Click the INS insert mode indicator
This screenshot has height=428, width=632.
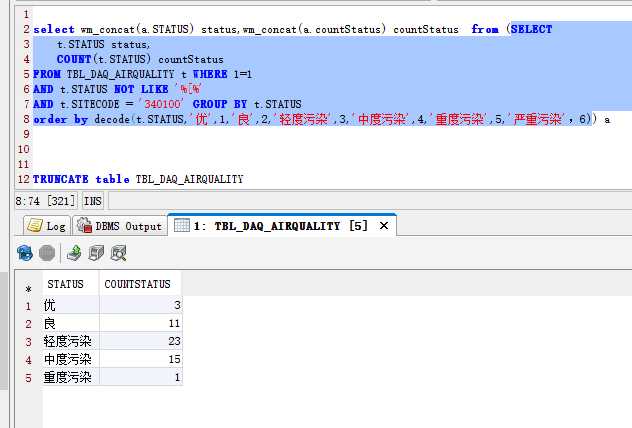(x=92, y=201)
